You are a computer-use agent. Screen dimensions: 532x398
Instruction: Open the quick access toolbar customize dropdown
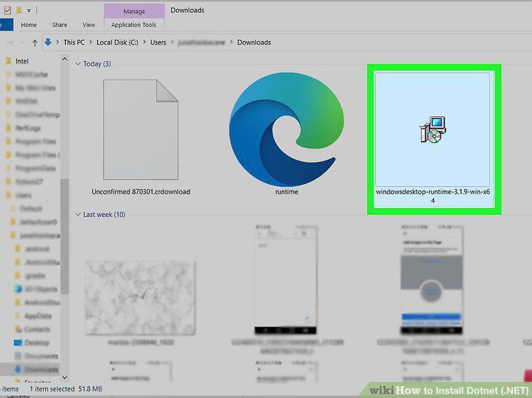tap(28, 10)
